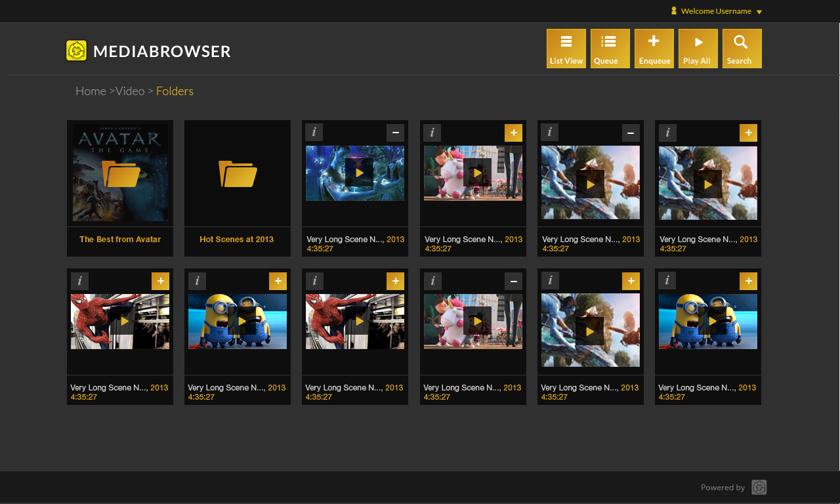Show info for the blue glowing forest video
The image size is (840, 504).
tap(314, 133)
